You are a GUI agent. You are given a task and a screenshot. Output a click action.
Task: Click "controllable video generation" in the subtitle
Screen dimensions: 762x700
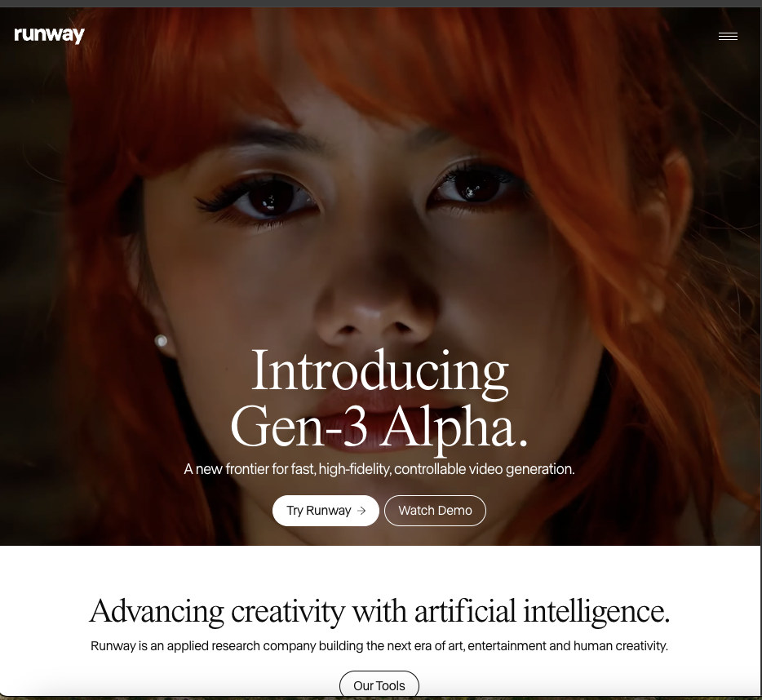click(x=485, y=469)
